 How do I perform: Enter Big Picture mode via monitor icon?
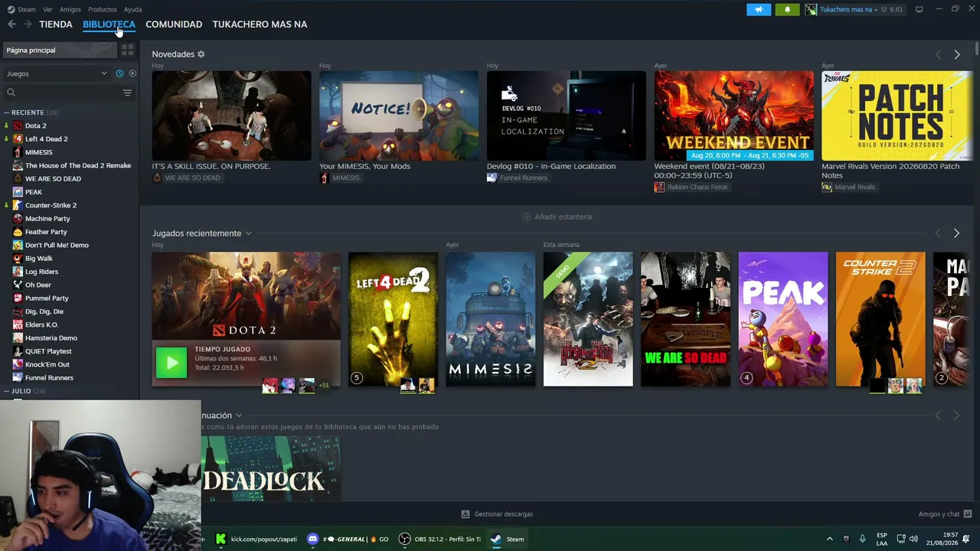tap(919, 9)
